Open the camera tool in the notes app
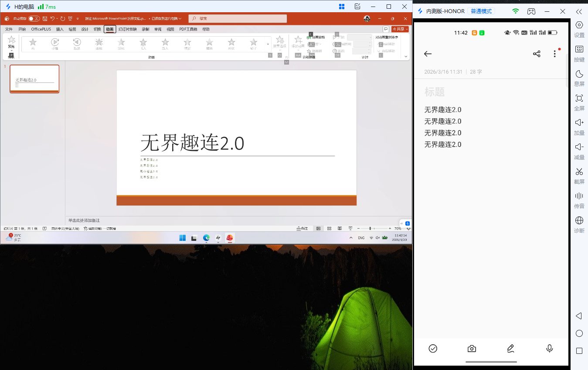The width and height of the screenshot is (588, 370). pyautogui.click(x=472, y=349)
